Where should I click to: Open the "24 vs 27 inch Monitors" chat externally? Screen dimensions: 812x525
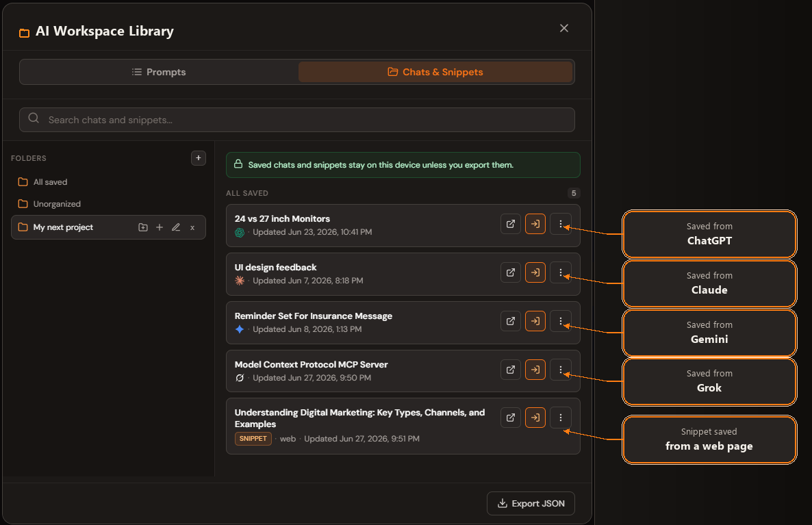tap(511, 225)
